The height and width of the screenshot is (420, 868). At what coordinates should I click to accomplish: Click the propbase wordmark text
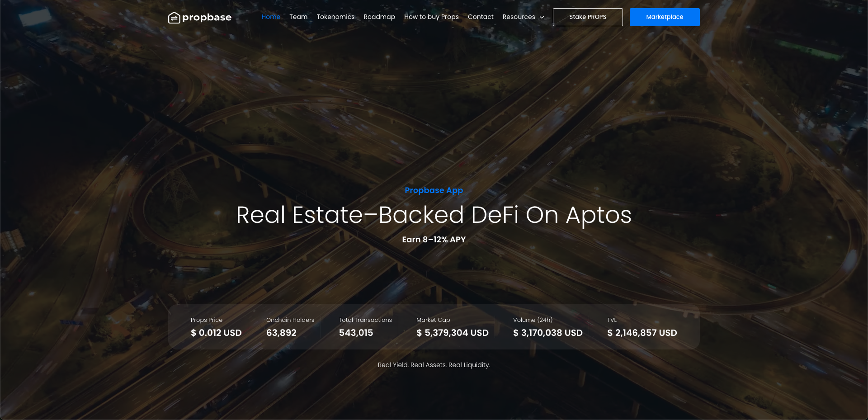point(207,18)
